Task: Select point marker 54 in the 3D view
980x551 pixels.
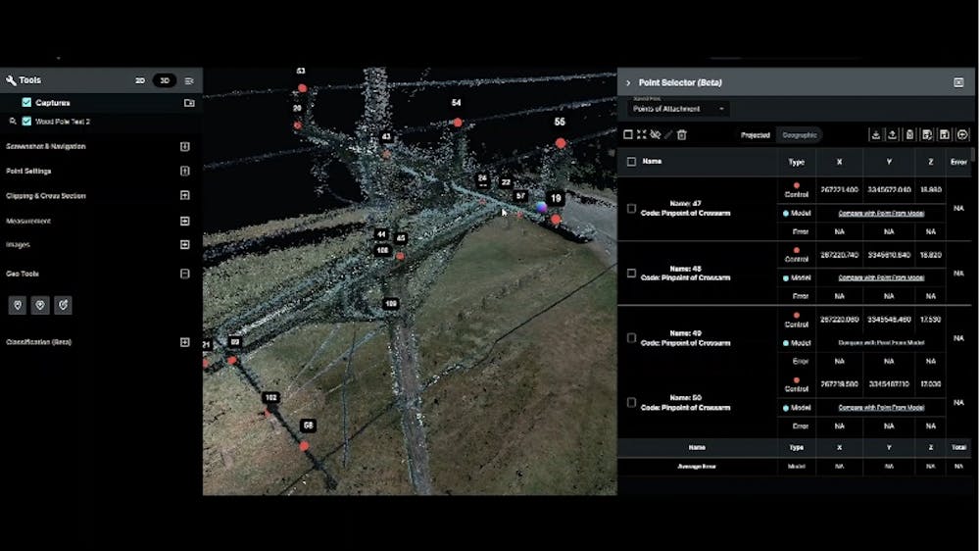Action: pyautogui.click(x=458, y=123)
